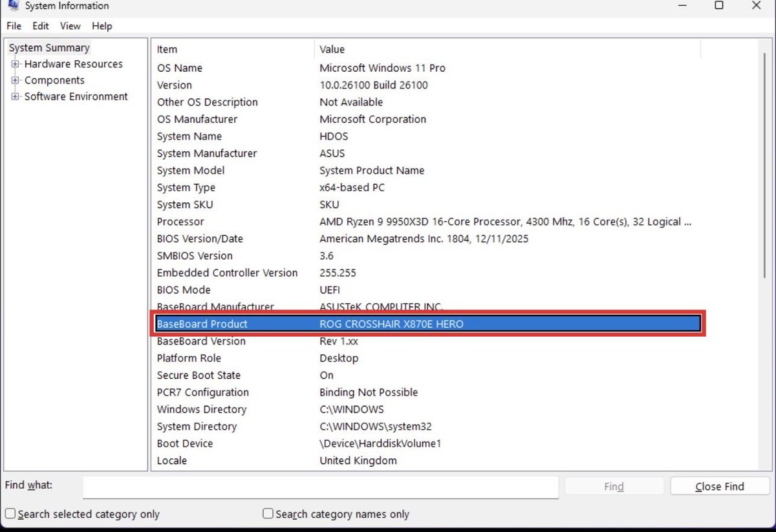The height and width of the screenshot is (532, 776).
Task: Click the C:\WINDOWS\system32 value
Action: (376, 427)
